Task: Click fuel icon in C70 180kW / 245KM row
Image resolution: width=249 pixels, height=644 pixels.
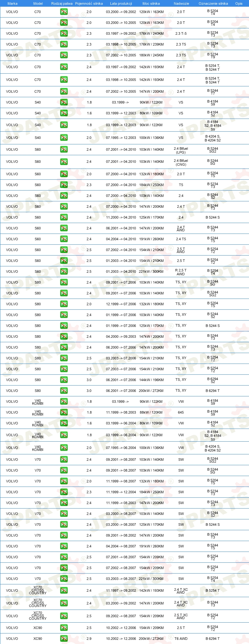Action: pyautogui.click(x=64, y=55)
